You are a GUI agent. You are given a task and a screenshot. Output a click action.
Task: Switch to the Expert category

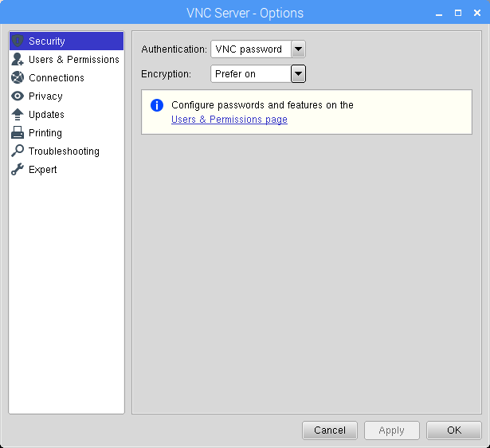pyautogui.click(x=66, y=170)
